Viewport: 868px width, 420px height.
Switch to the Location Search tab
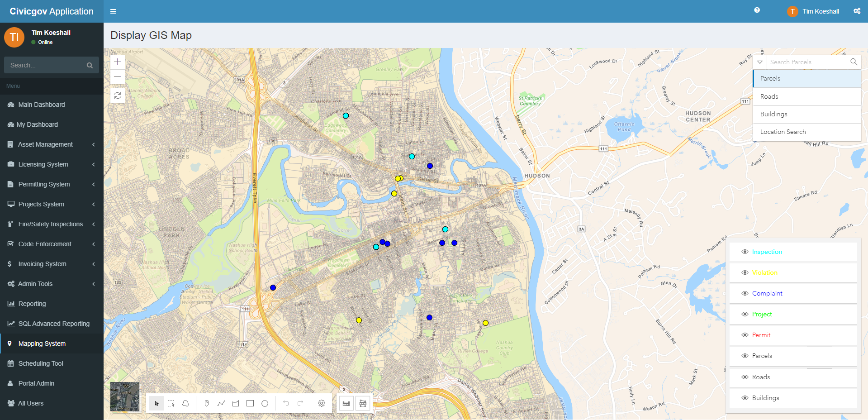[783, 132]
